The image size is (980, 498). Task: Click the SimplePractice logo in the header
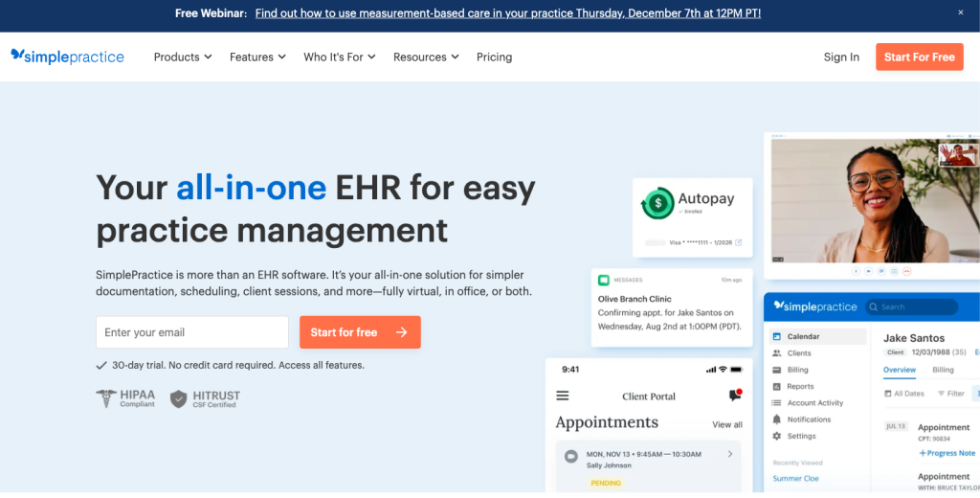(x=68, y=57)
